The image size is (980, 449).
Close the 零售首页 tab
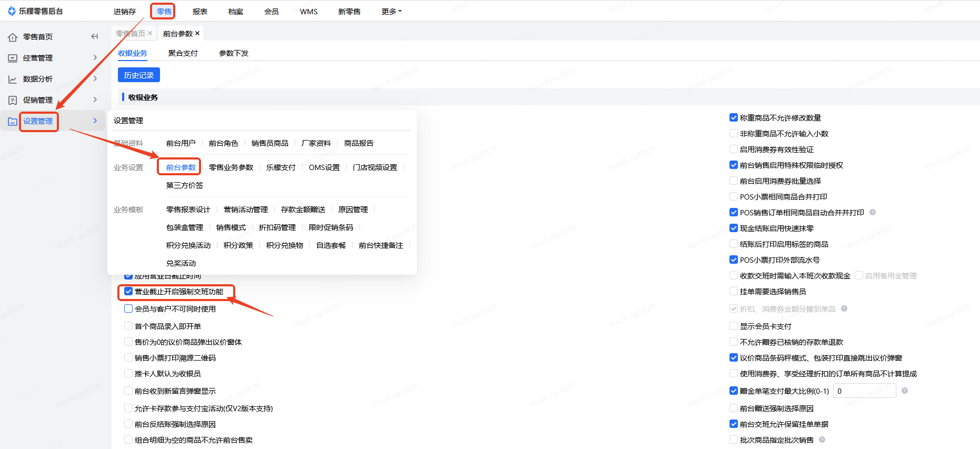pyautogui.click(x=150, y=33)
